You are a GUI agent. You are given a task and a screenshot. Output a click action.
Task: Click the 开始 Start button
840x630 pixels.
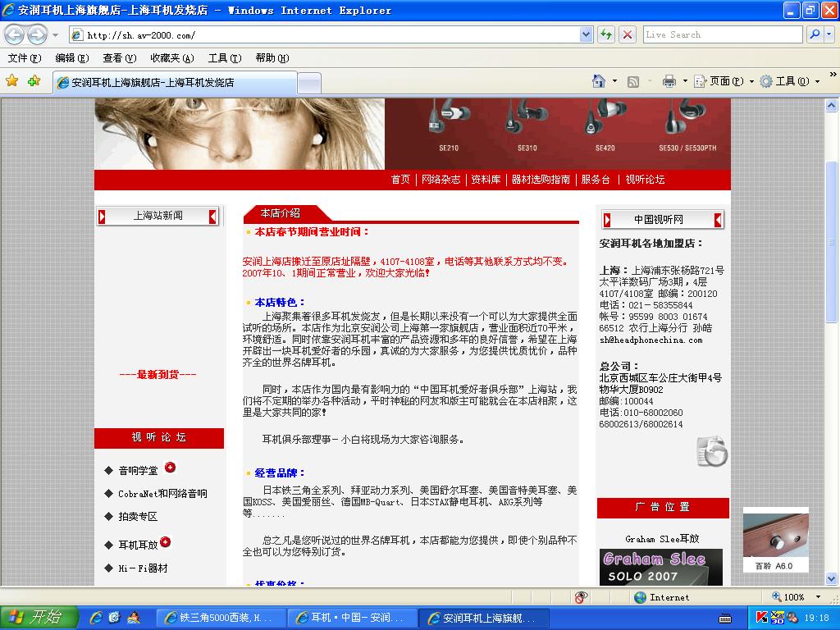pyautogui.click(x=39, y=618)
